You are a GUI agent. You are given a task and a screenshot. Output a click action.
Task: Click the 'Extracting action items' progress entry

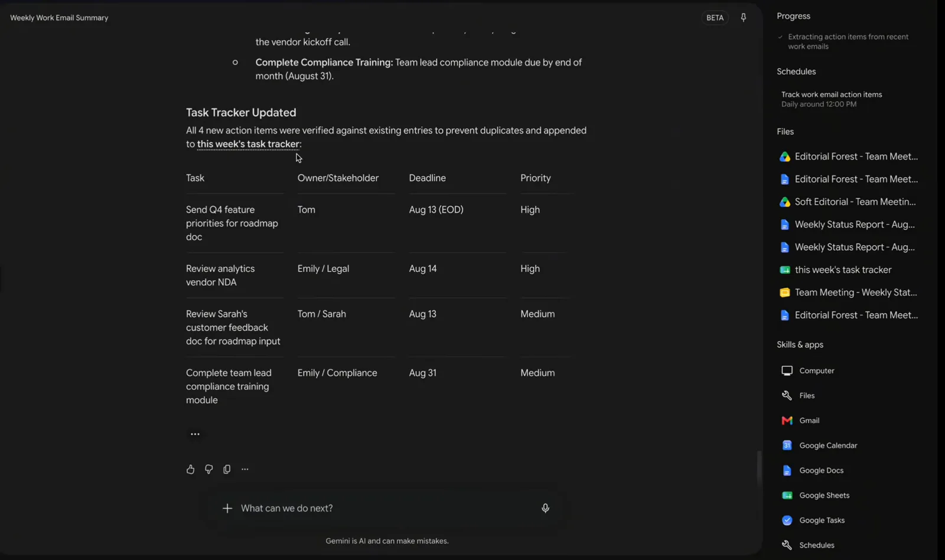[848, 41]
